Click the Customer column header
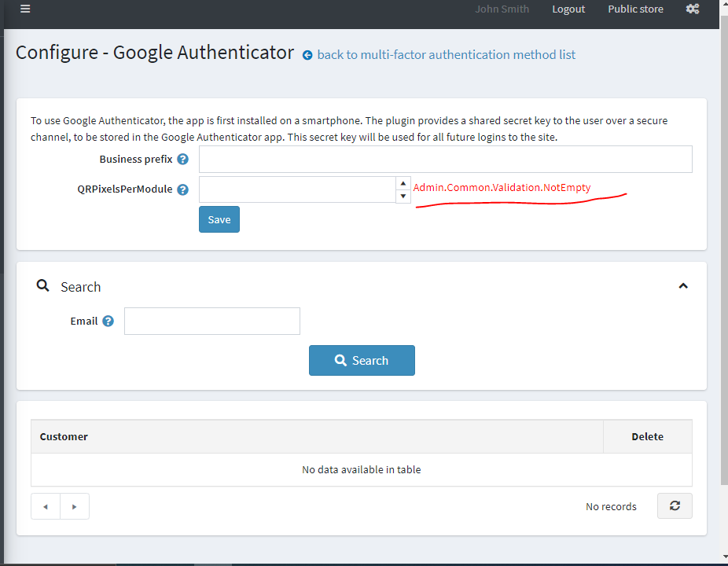 (317, 436)
